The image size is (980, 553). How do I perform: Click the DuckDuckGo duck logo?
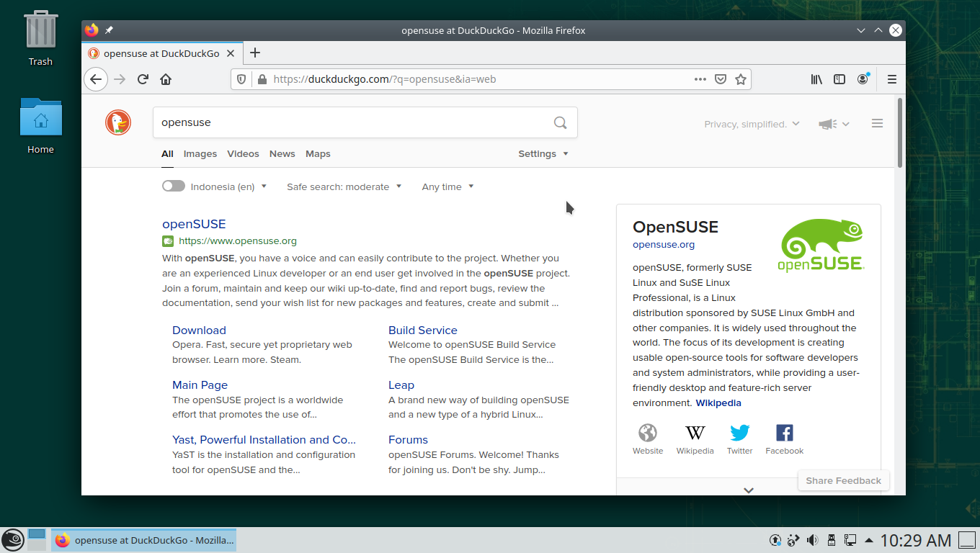118,122
